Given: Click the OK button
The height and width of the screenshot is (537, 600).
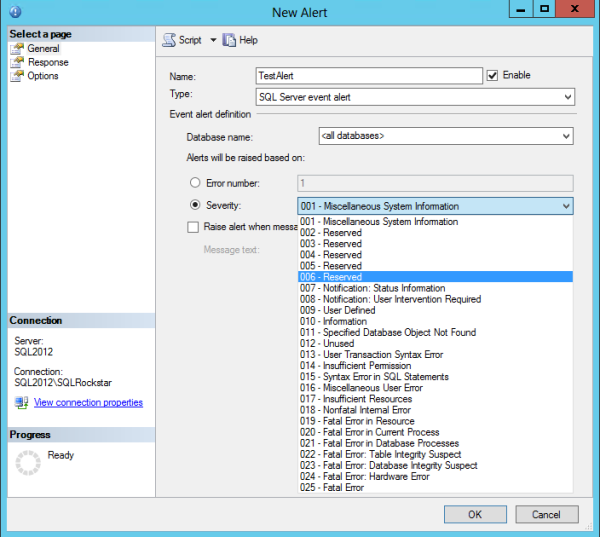Looking at the screenshot, I should point(475,514).
